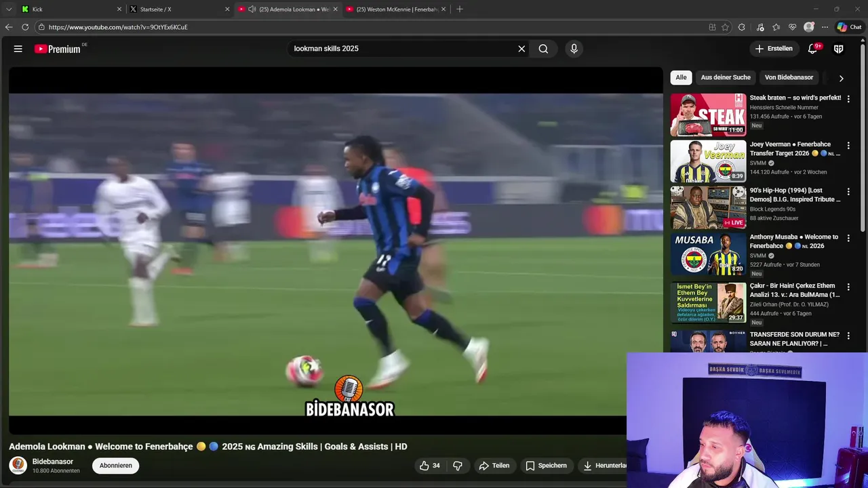The height and width of the screenshot is (488, 868).
Task: Open the favorites list icon in toolbar
Action: click(776, 27)
